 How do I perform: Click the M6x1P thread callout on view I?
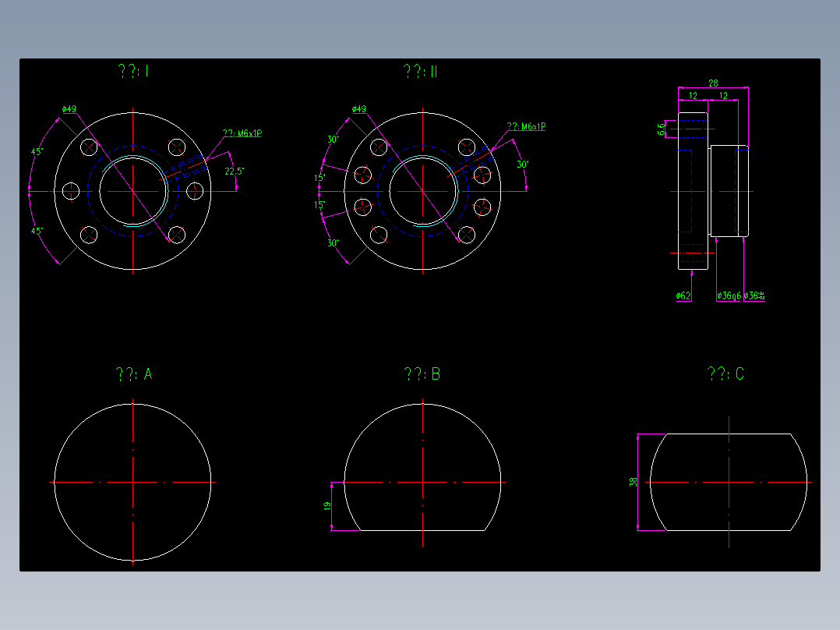[x=242, y=132]
